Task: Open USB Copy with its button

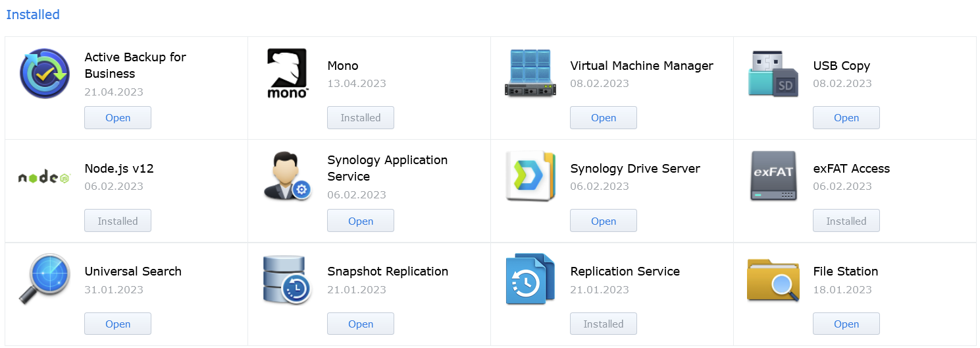Action: tap(846, 118)
